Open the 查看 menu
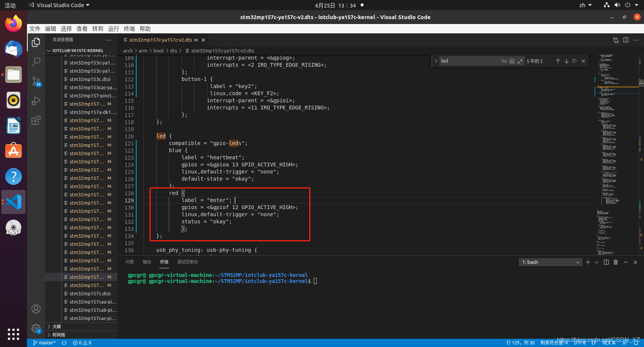This screenshot has height=347, width=644. click(x=82, y=29)
